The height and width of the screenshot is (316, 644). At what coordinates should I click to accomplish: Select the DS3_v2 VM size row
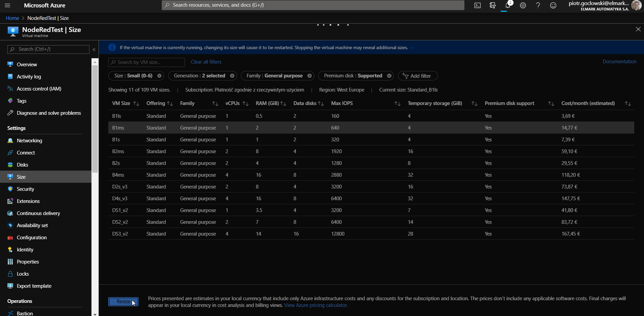click(x=371, y=234)
